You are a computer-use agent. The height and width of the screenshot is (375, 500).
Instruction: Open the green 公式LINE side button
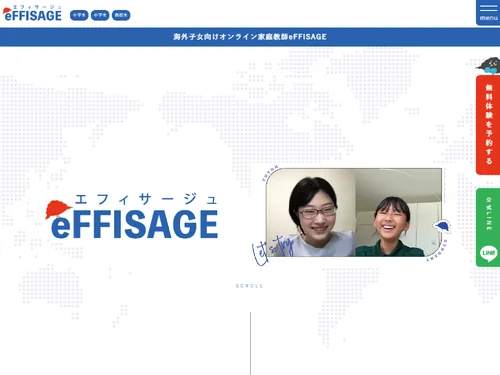click(488, 227)
